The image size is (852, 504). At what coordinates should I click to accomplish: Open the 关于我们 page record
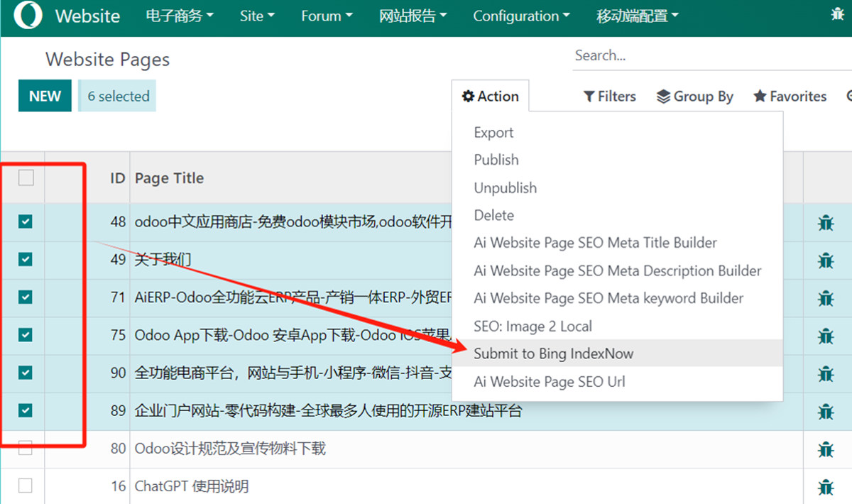[163, 260]
